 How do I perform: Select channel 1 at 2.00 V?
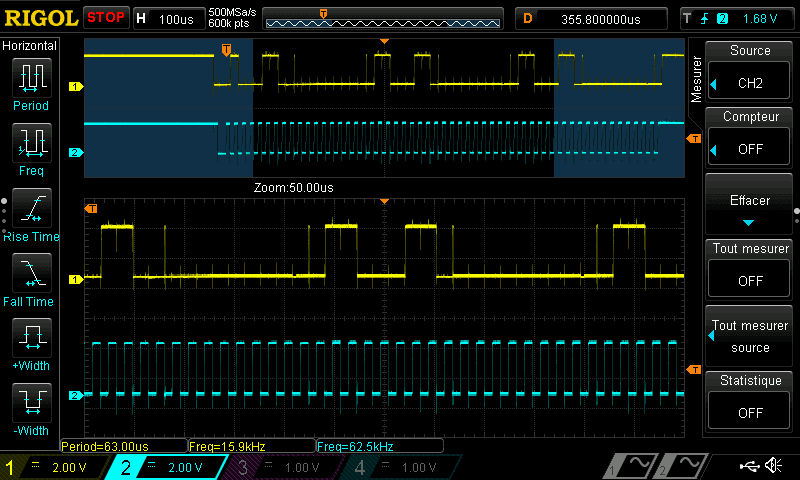55,467
